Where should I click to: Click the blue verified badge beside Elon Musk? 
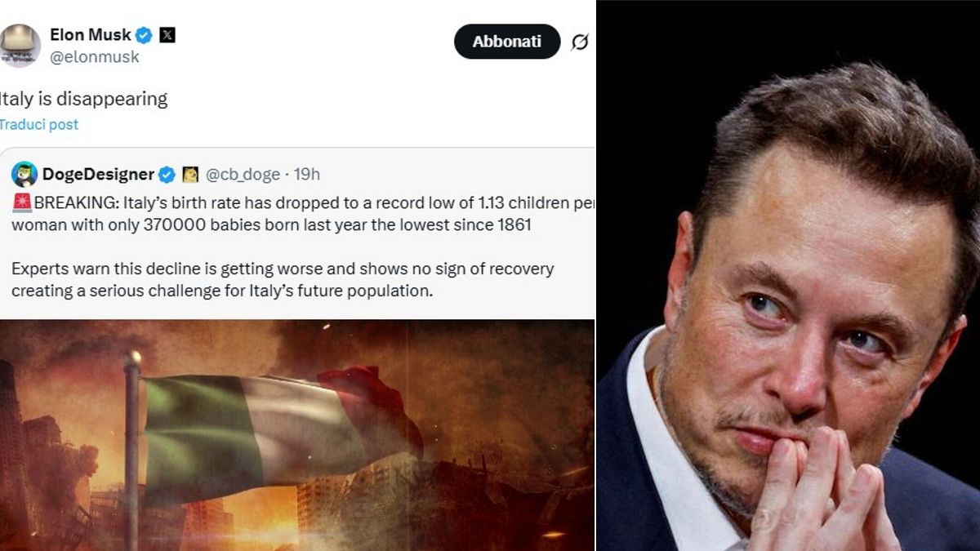(x=145, y=35)
